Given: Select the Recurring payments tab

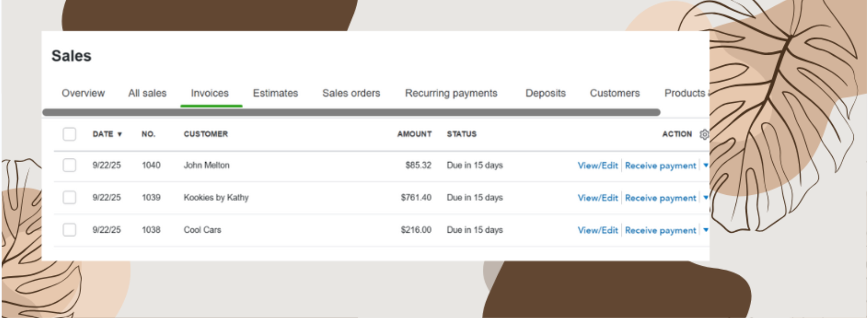Looking at the screenshot, I should [x=451, y=93].
